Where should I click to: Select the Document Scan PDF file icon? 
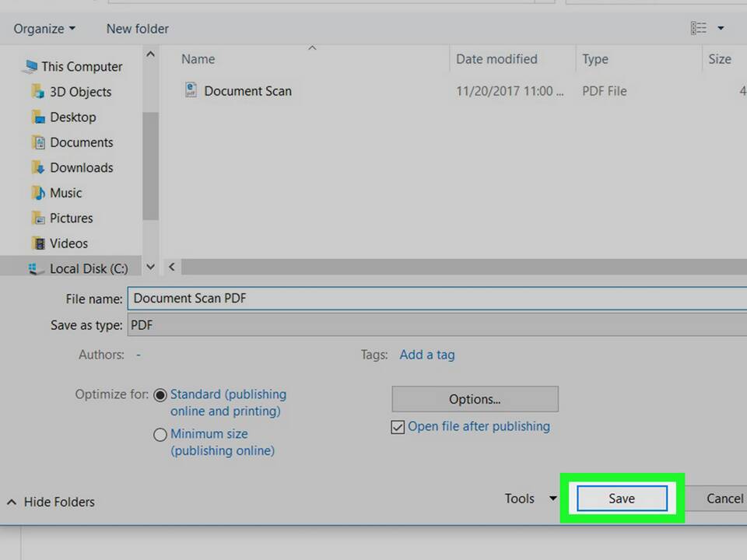click(x=191, y=89)
